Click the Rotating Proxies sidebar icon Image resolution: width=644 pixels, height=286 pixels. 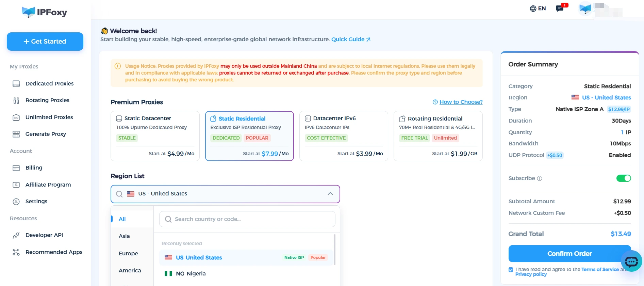[16, 100]
